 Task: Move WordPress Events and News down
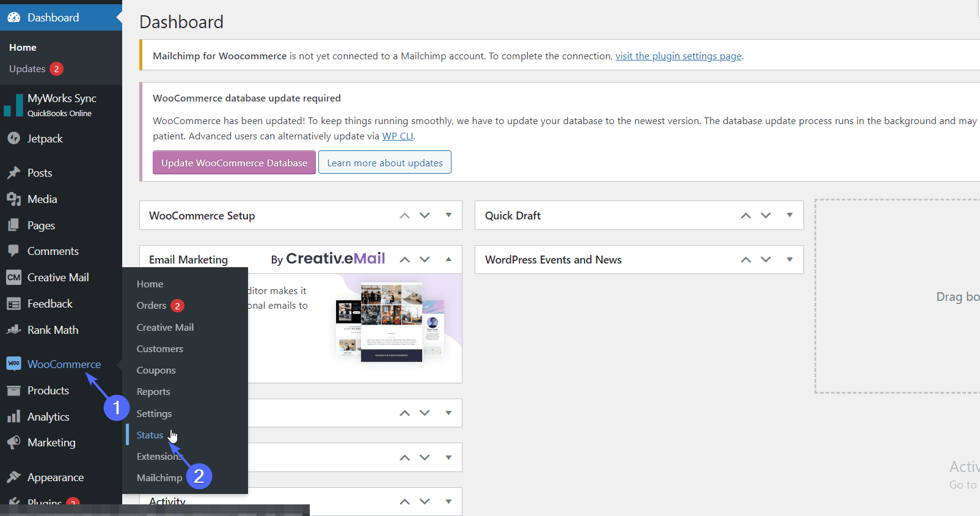pos(766,260)
